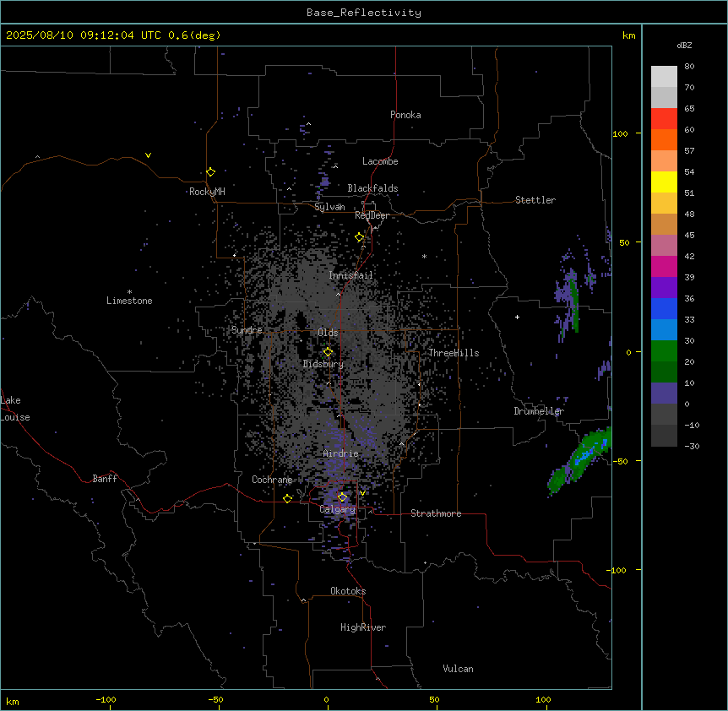Click the Lake Louise label

pos(15,409)
